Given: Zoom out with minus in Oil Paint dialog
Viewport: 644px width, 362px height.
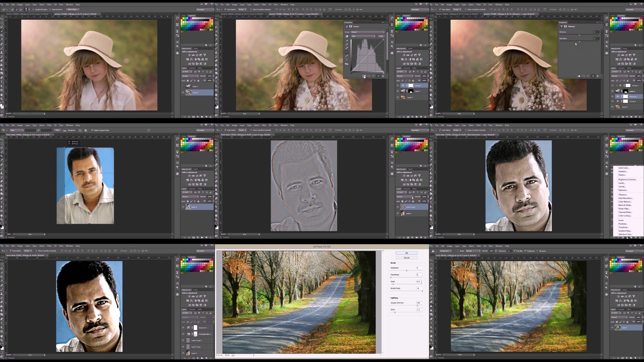Looking at the screenshot, I should pyautogui.click(x=218, y=355).
